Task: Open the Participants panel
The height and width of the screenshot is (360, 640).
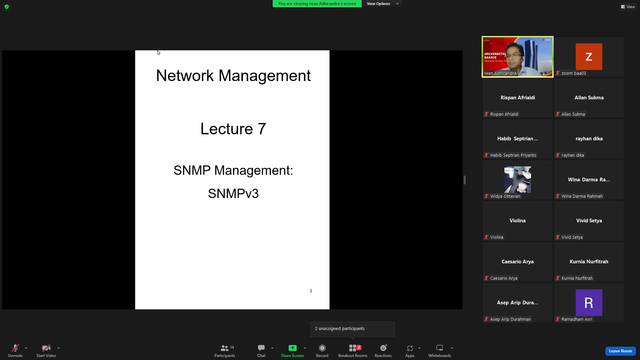Action: (224, 350)
